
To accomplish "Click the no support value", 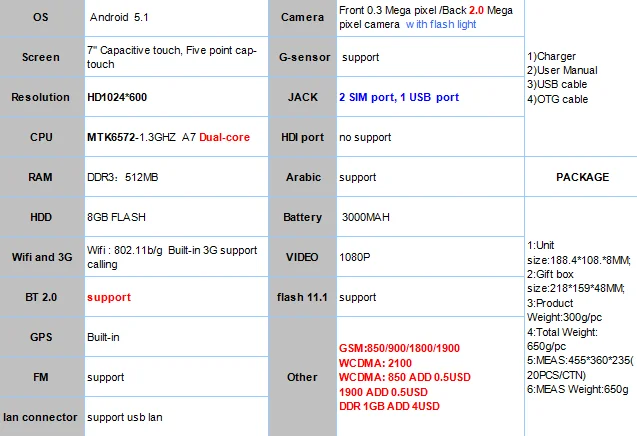I will (x=365, y=137).
